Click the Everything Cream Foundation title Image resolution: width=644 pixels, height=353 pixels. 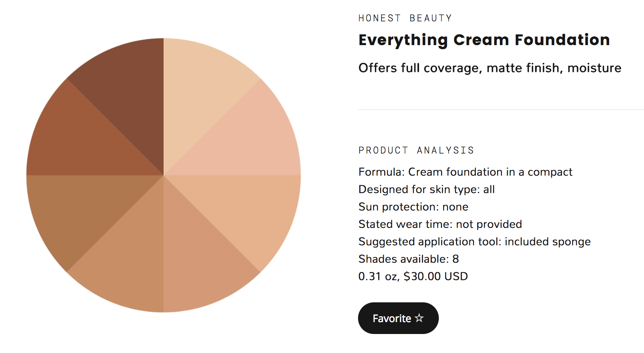[x=484, y=40]
